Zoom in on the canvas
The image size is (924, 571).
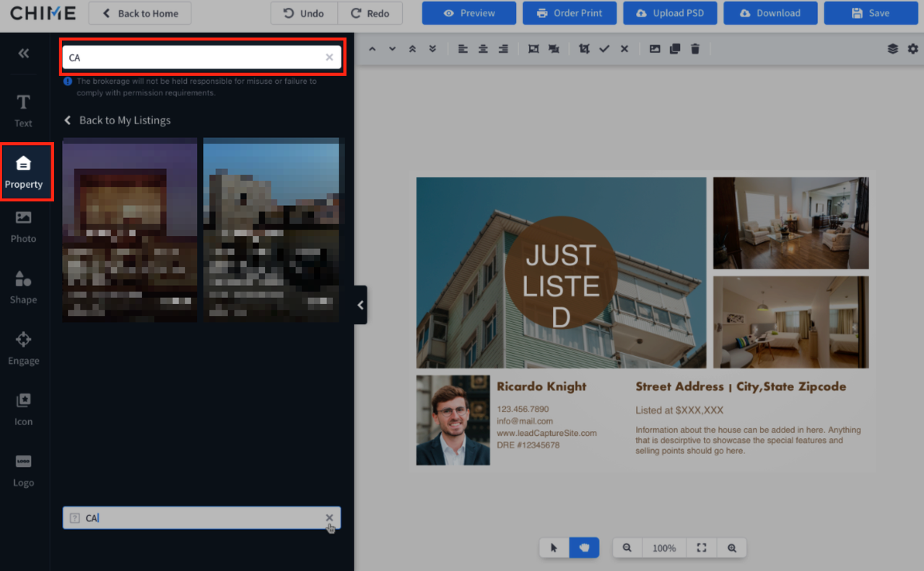732,548
